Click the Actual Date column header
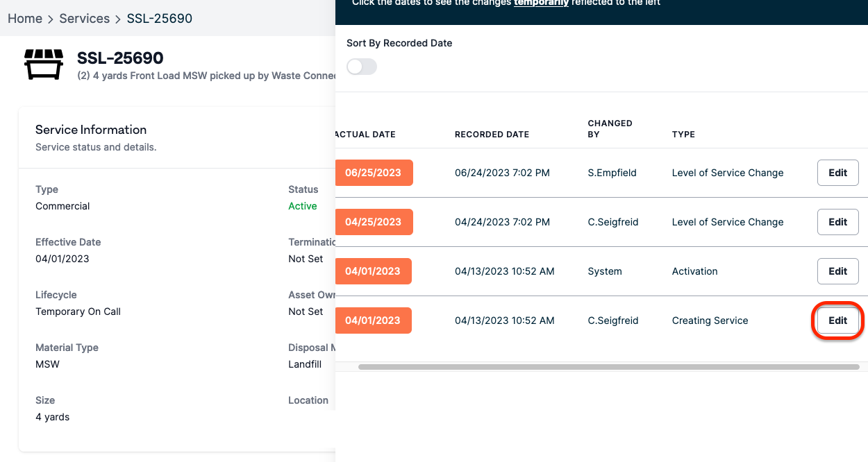 pyautogui.click(x=365, y=135)
